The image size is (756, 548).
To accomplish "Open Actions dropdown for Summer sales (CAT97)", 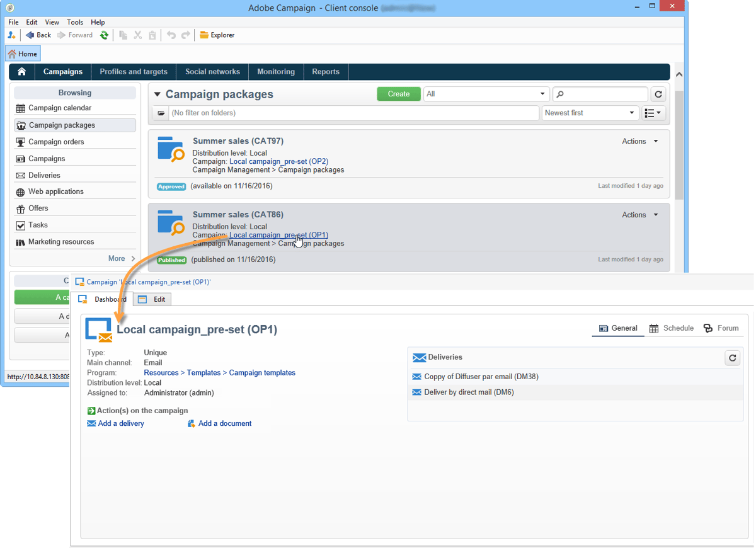I will point(640,142).
